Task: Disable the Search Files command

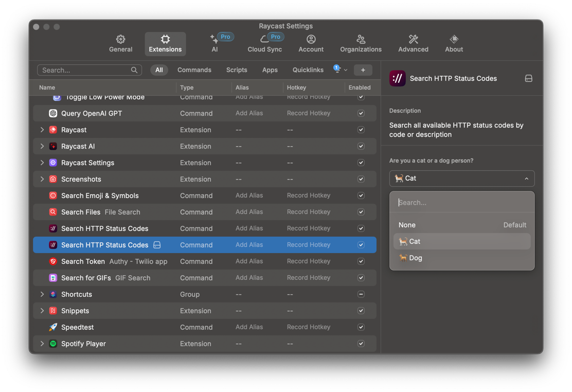Action: tap(361, 212)
